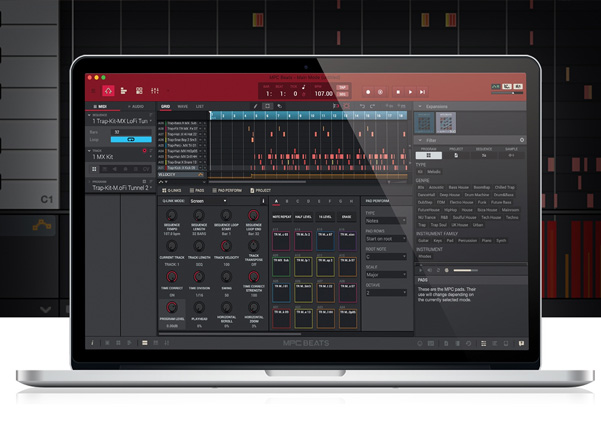
Task: Switch to the AUDIO tab
Action: pos(136,107)
